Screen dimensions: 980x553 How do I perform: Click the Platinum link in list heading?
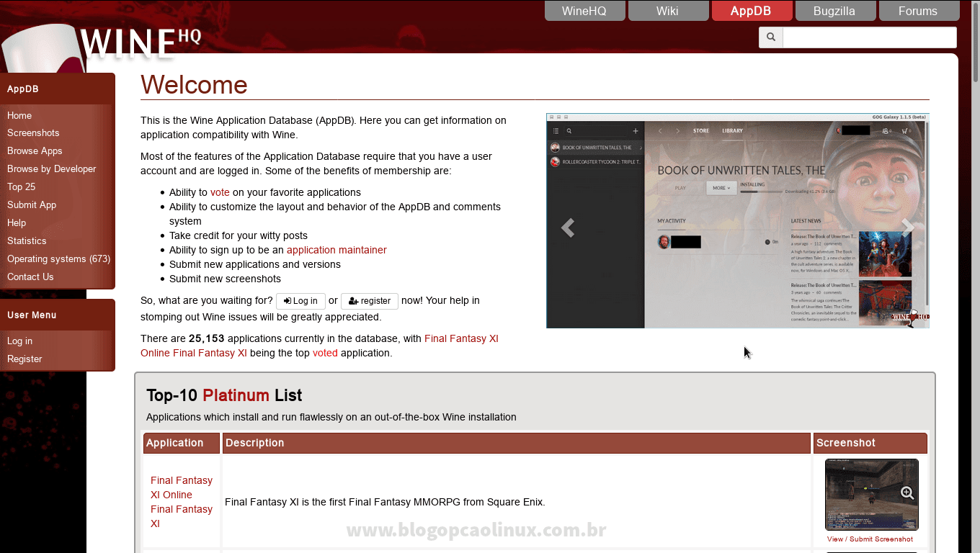click(x=236, y=395)
